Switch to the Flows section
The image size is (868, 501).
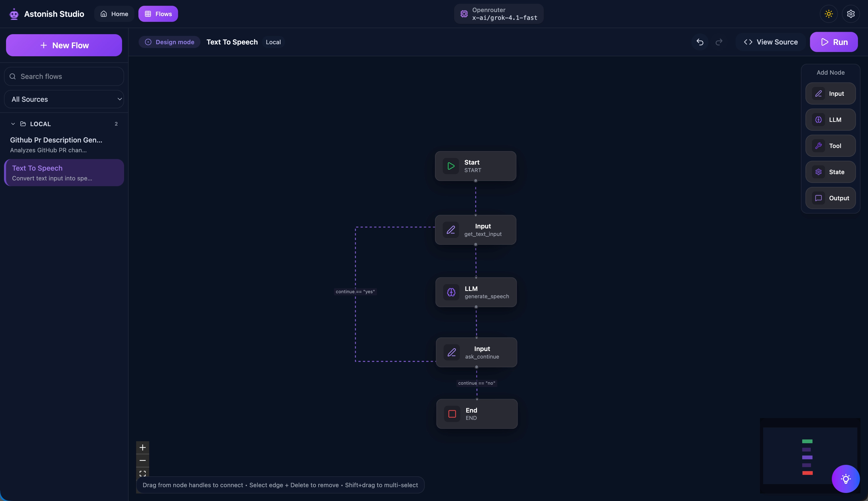coord(158,14)
